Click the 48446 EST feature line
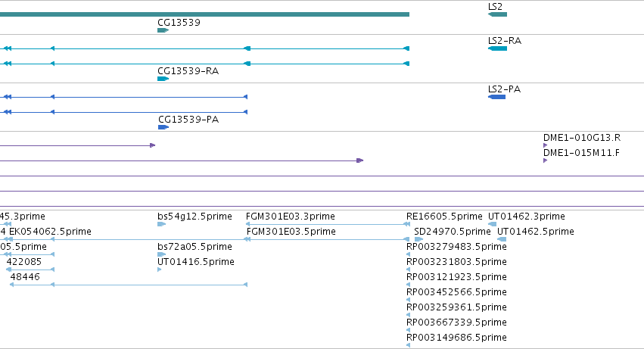This screenshot has width=644, height=349. point(128,285)
